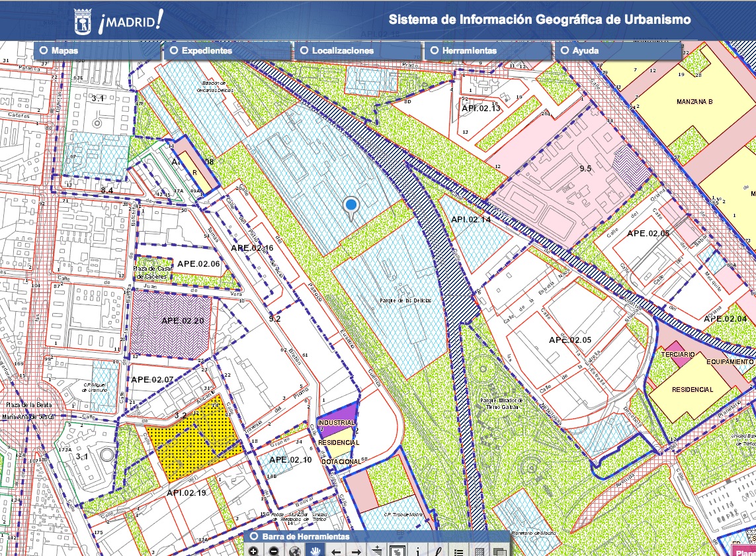This screenshot has height=556, width=756.
Task: Click the grid pattern tool
Action: coord(480,551)
